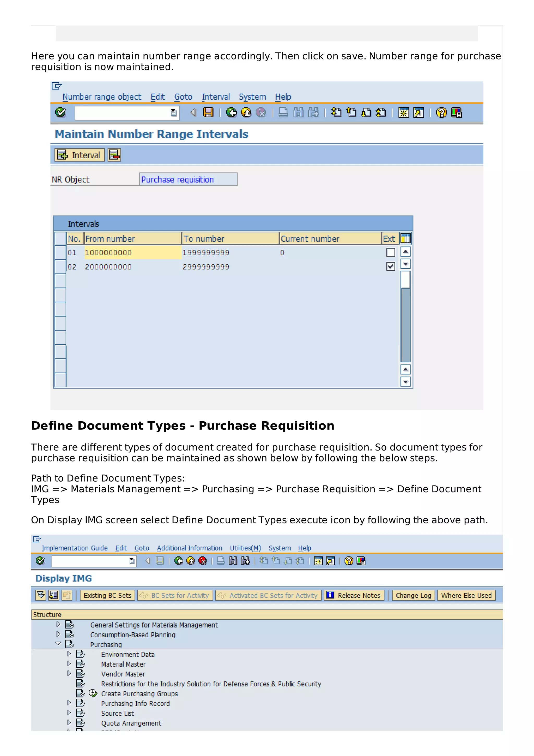Click the green Enter checkmark in Number Range window
Viewport: 534px width, 756px height.
pyautogui.click(x=60, y=113)
